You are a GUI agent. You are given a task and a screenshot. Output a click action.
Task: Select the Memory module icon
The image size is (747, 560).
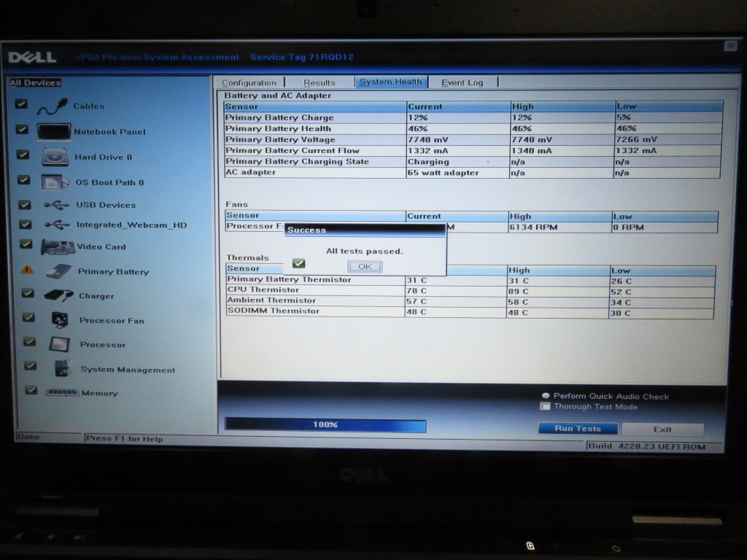tap(62, 392)
